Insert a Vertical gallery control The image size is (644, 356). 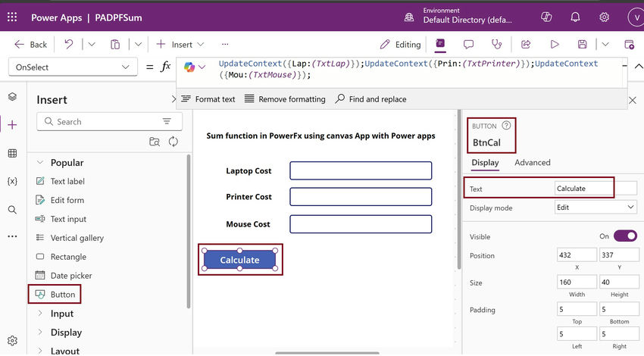coord(70,238)
